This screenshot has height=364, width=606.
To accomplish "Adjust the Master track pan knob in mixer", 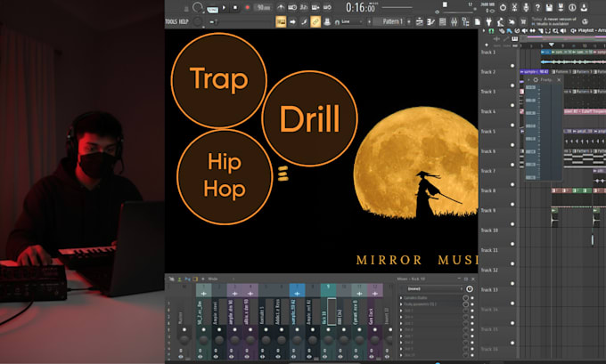I will click(x=184, y=340).
